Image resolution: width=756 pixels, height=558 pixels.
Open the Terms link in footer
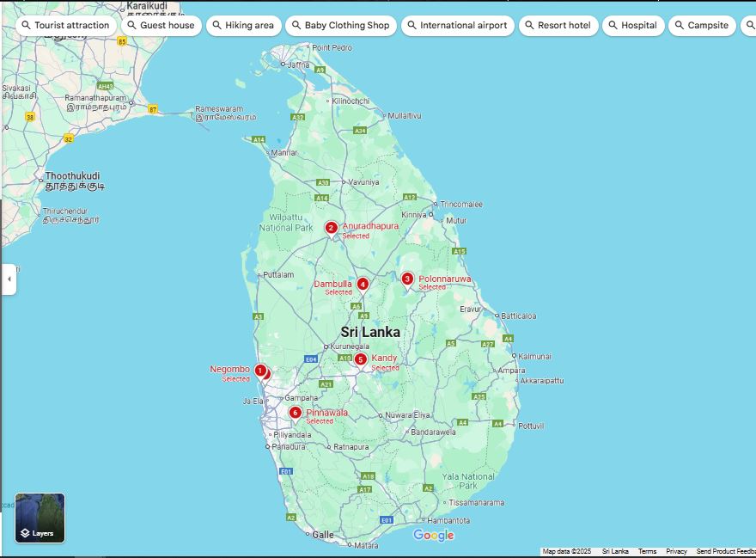pyautogui.click(x=647, y=551)
